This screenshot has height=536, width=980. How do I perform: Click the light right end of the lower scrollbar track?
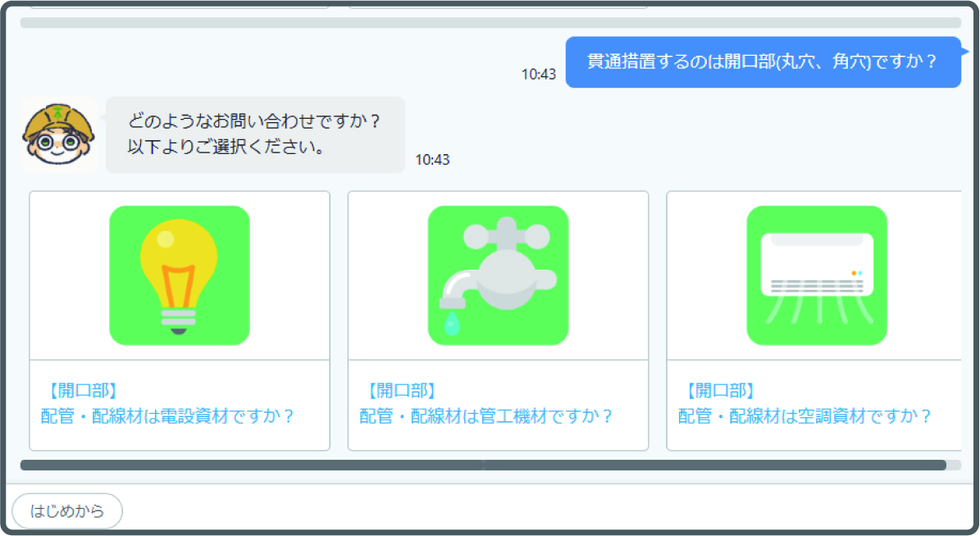(x=954, y=465)
